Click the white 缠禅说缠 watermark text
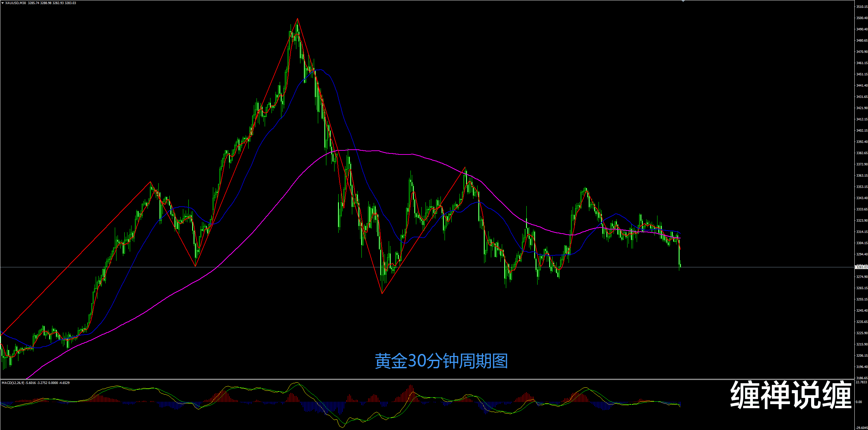Screen dimensions: 868x430 (x=790, y=395)
